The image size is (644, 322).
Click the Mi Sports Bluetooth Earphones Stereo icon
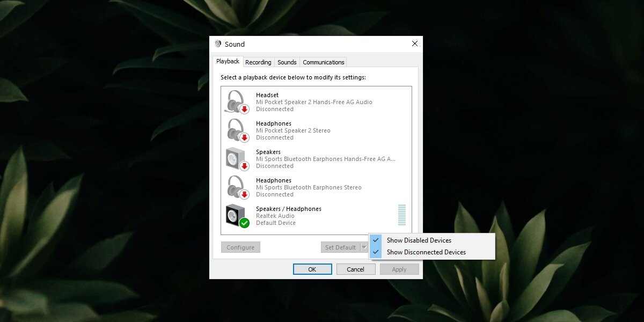[238, 187]
